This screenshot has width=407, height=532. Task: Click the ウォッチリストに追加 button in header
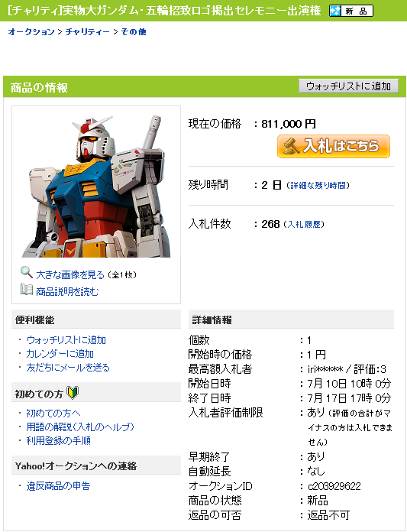[348, 86]
